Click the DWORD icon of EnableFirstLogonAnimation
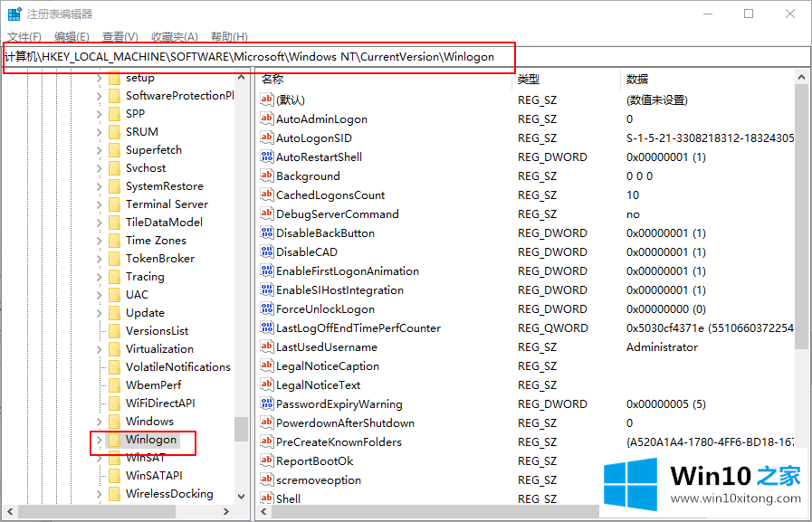 coord(267,270)
